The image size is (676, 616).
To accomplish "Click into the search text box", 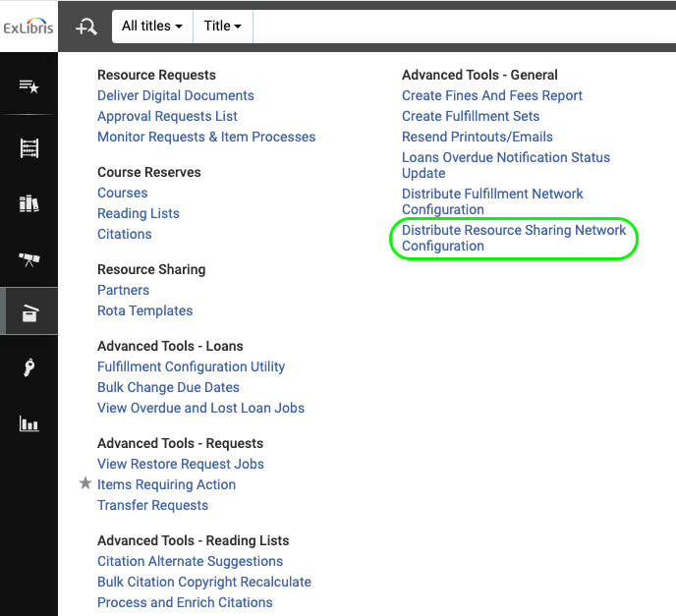I will pyautogui.click(x=462, y=27).
